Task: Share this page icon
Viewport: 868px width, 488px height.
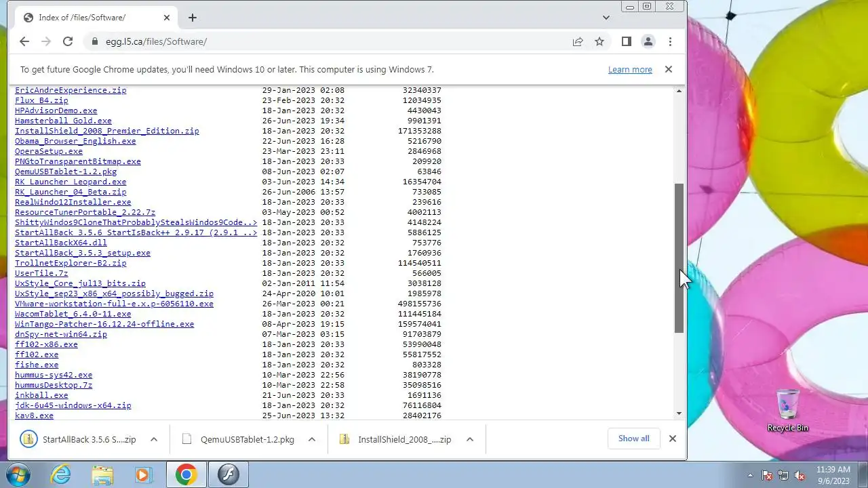Action: point(578,41)
